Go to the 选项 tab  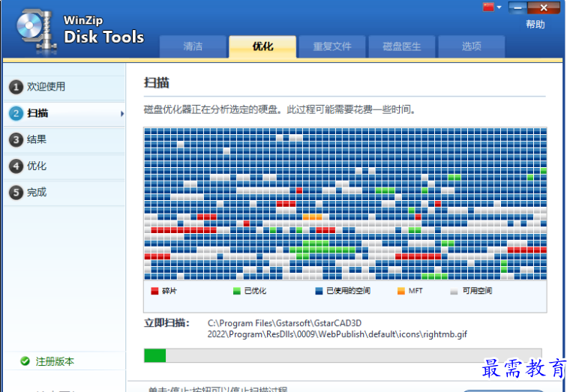pyautogui.click(x=472, y=46)
